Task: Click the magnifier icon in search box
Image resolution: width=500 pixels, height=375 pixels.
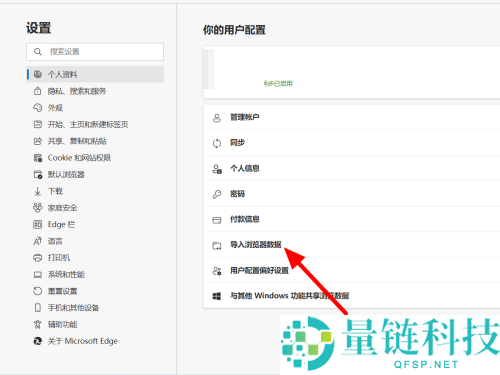Action: click(38, 52)
